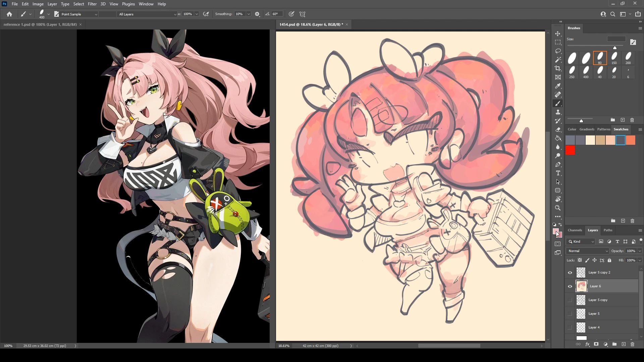Select the Ellipse shape tool

click(x=558, y=191)
